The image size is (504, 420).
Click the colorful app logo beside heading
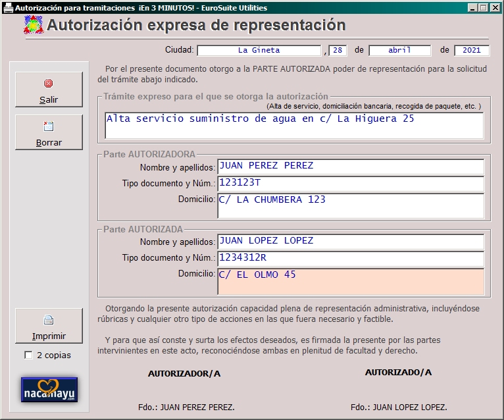(33, 26)
